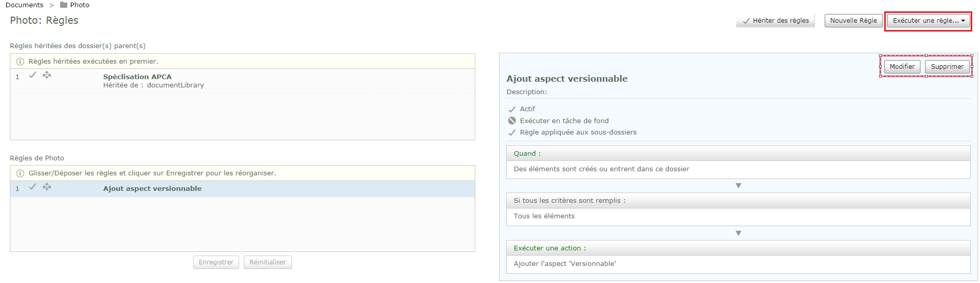Click the Nouvelle Règle button
The image size is (980, 283).
[854, 21]
